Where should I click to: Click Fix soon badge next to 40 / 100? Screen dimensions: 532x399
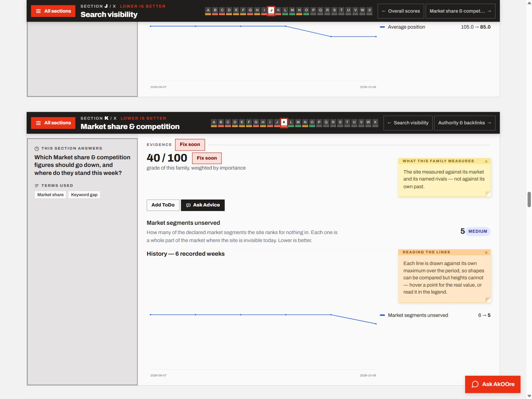pyautogui.click(x=207, y=158)
